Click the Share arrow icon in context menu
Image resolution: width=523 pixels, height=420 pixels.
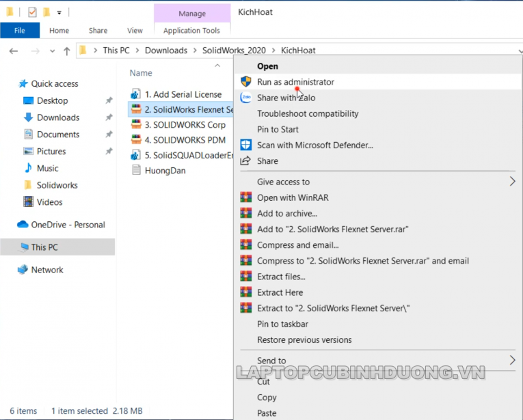[245, 161]
